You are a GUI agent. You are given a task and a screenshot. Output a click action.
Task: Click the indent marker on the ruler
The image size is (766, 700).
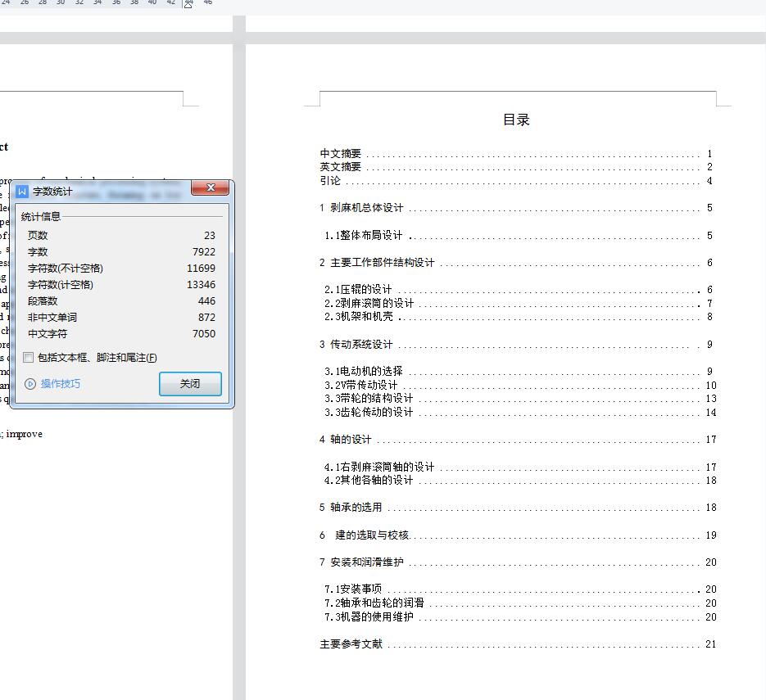pos(188,4)
